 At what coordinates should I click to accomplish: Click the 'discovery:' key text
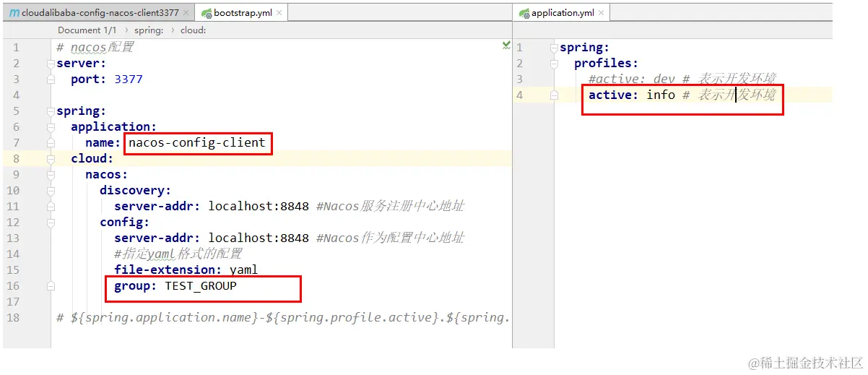point(136,191)
